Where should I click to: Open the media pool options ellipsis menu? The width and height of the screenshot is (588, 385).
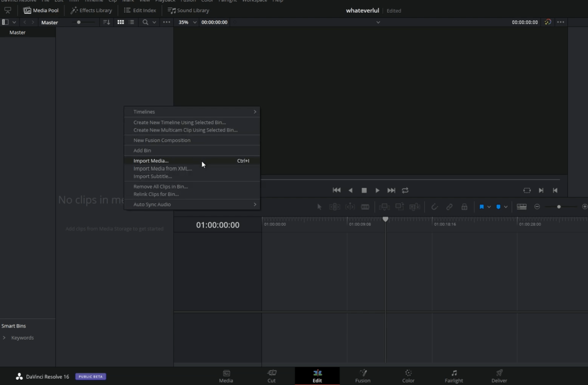[x=167, y=22]
